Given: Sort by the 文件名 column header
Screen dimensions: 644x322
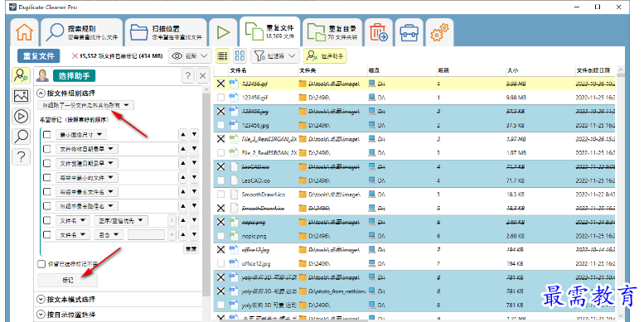Looking at the screenshot, I should [238, 70].
